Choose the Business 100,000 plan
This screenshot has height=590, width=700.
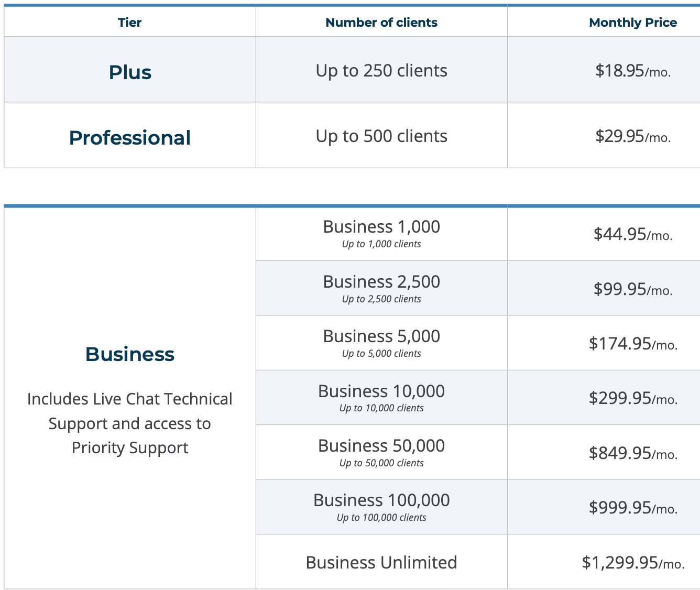381,507
